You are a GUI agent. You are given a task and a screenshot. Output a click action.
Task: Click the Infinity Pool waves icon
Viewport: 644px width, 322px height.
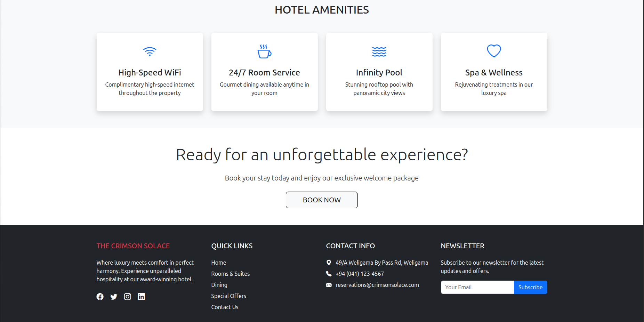[x=379, y=51]
